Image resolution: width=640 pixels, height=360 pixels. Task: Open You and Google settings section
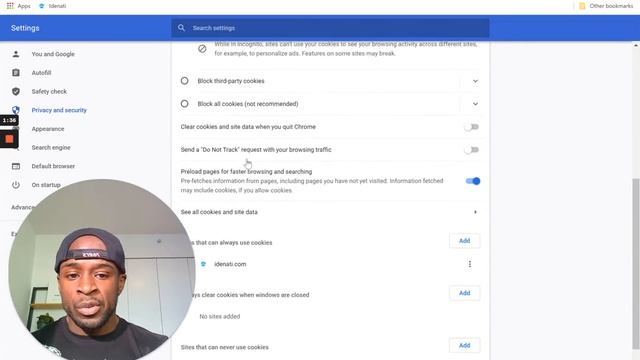coord(53,54)
